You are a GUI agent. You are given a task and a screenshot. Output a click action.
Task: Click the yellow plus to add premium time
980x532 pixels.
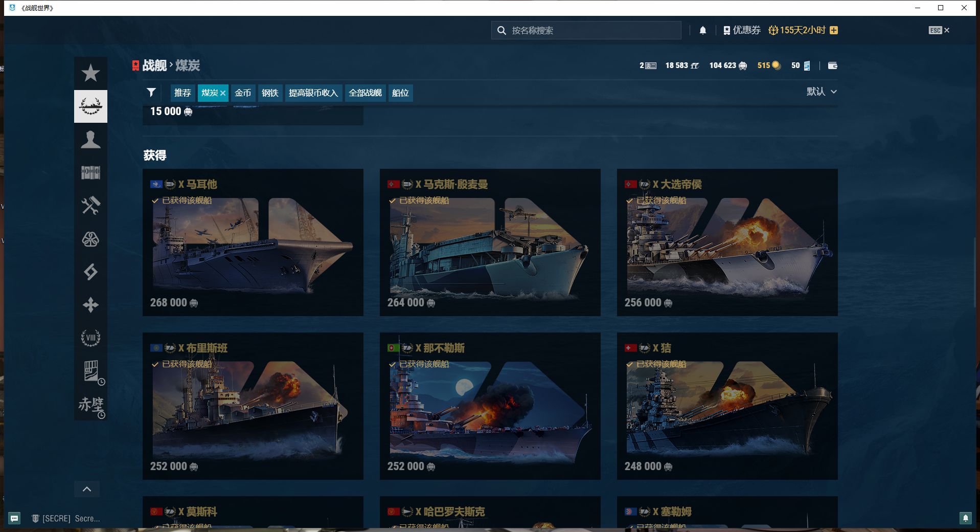coord(834,30)
